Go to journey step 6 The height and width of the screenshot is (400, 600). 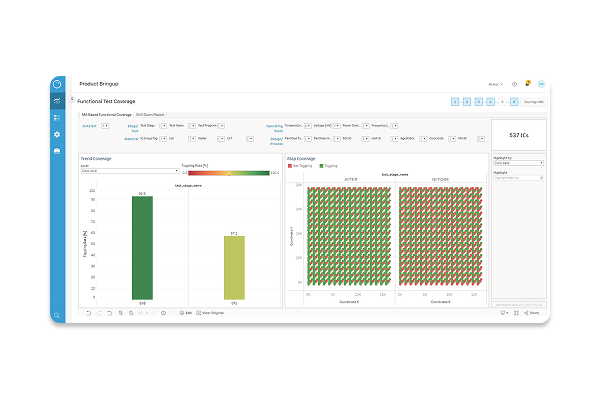[x=514, y=102]
